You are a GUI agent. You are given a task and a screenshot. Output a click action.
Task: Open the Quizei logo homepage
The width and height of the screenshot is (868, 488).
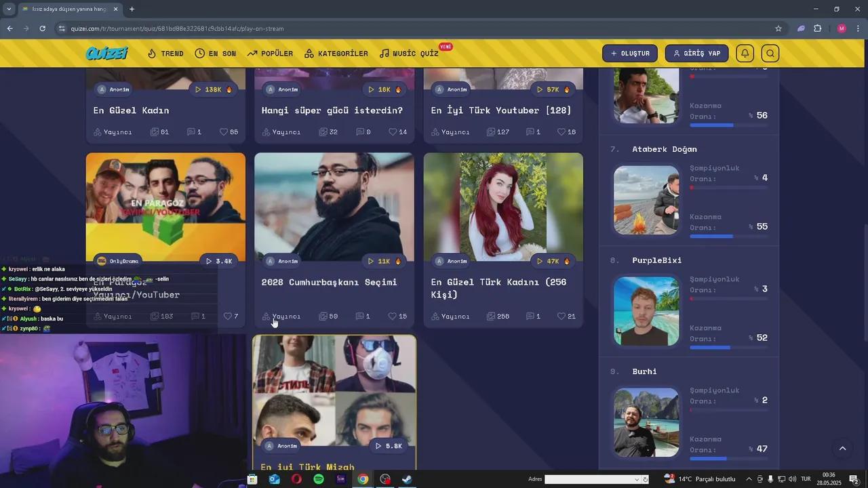[107, 53]
